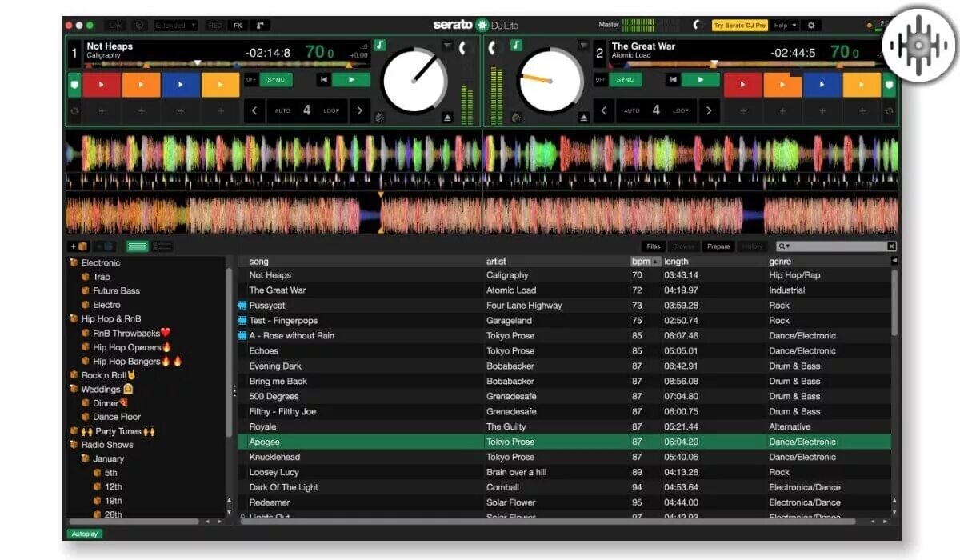Toggle key lock note icon on deck 2
960x560 pixels.
[517, 46]
